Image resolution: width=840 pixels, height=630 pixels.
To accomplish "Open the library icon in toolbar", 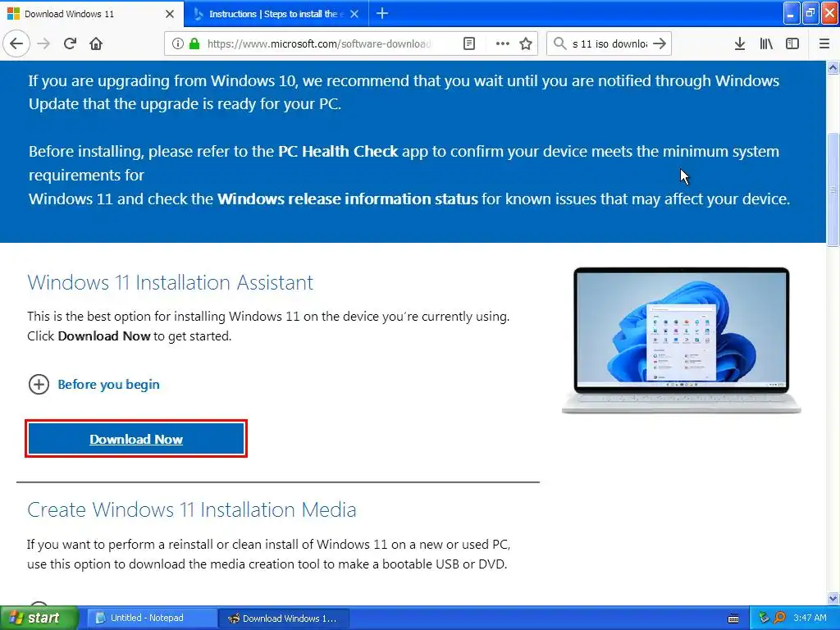I will (766, 43).
